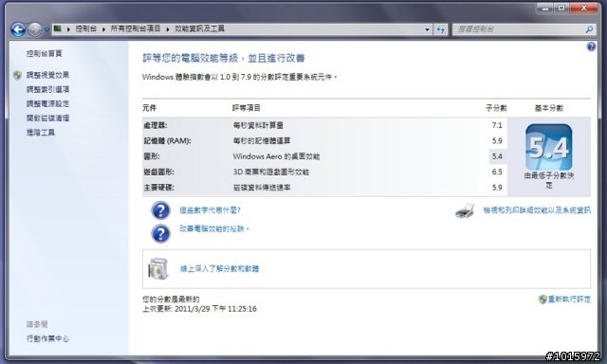Click 重新執行評定 to re-run assessment

(x=569, y=299)
